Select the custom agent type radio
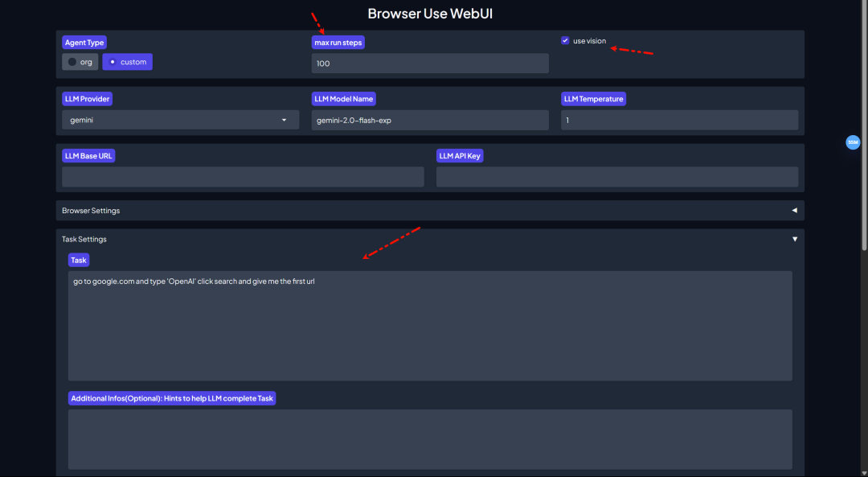868x477 pixels. pos(127,62)
